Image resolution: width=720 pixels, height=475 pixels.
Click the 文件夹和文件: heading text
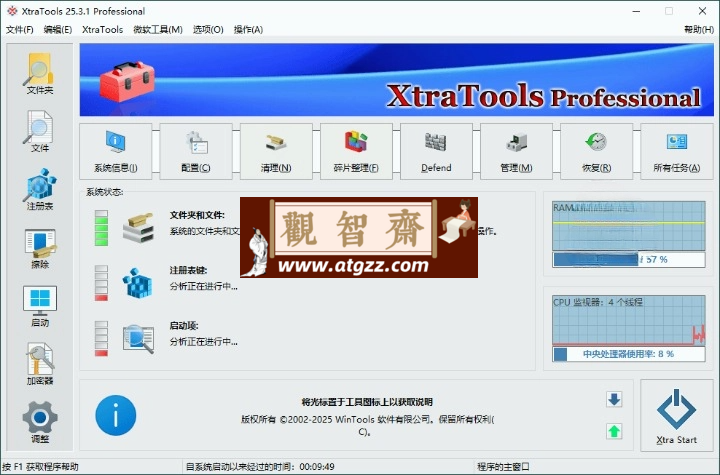[197, 215]
